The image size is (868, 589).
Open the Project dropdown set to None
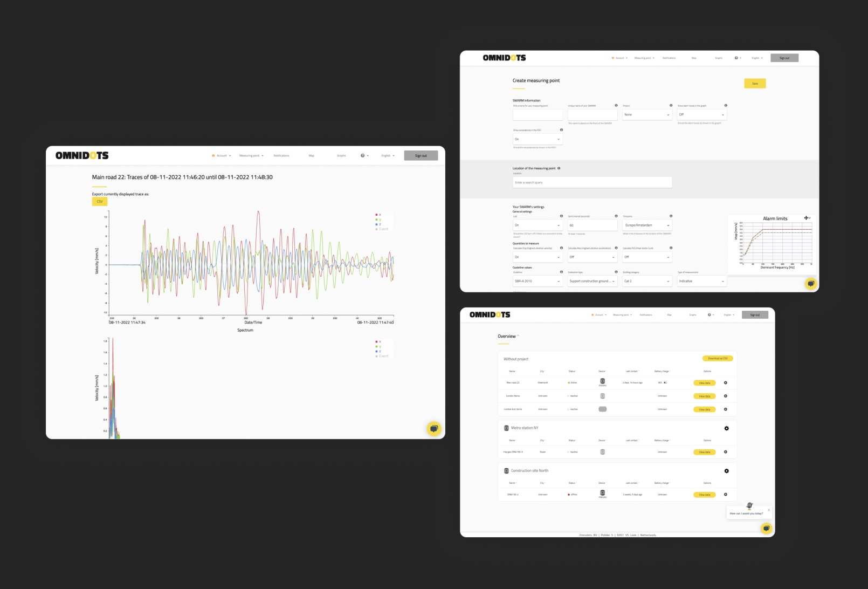click(647, 115)
